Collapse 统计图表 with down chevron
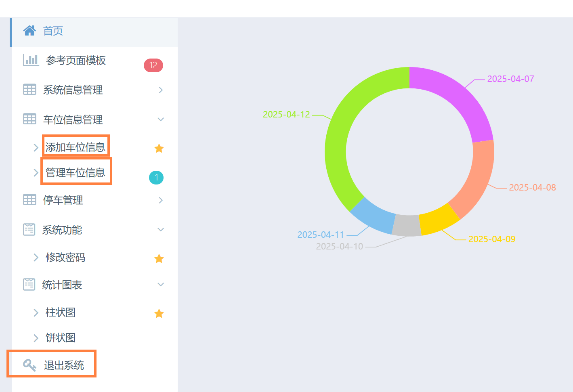Image resolution: width=573 pixels, height=392 pixels. pyautogui.click(x=161, y=285)
